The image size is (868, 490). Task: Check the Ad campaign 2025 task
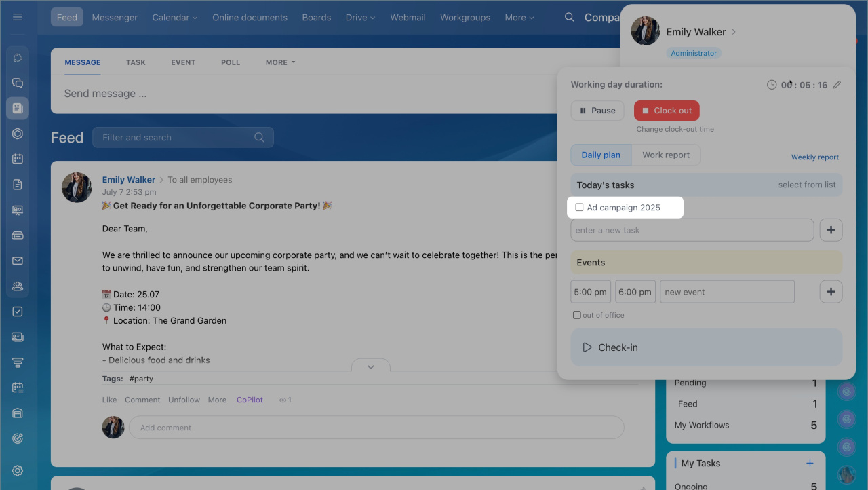click(x=579, y=208)
